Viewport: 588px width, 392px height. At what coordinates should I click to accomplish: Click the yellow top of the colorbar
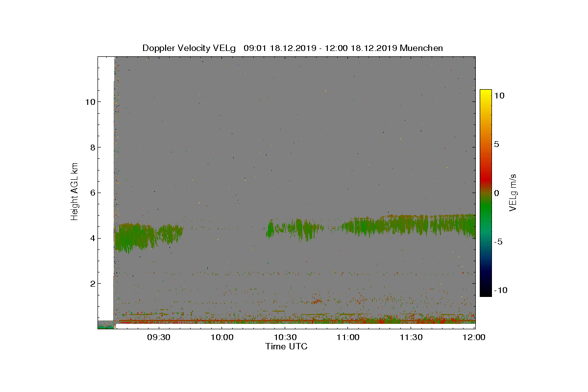pos(486,94)
